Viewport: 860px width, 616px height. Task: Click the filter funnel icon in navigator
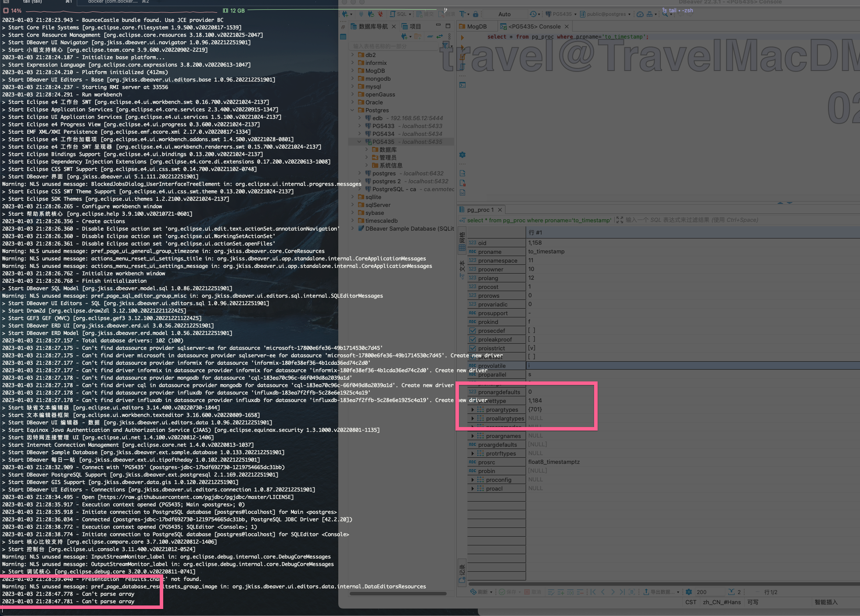[x=445, y=45]
